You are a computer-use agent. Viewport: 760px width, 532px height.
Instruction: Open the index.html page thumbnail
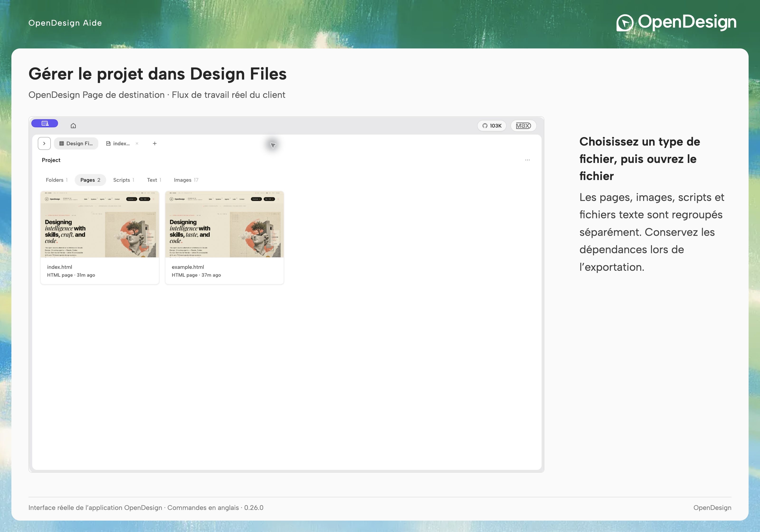[x=100, y=224]
